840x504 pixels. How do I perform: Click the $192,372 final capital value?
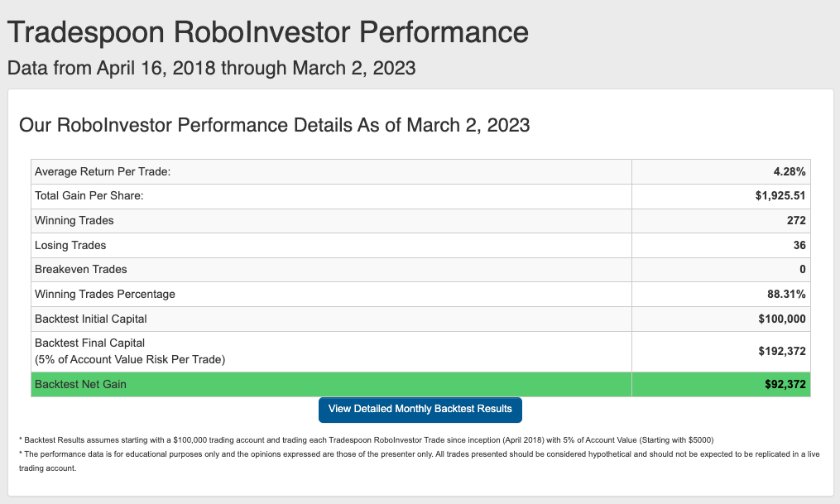click(781, 352)
